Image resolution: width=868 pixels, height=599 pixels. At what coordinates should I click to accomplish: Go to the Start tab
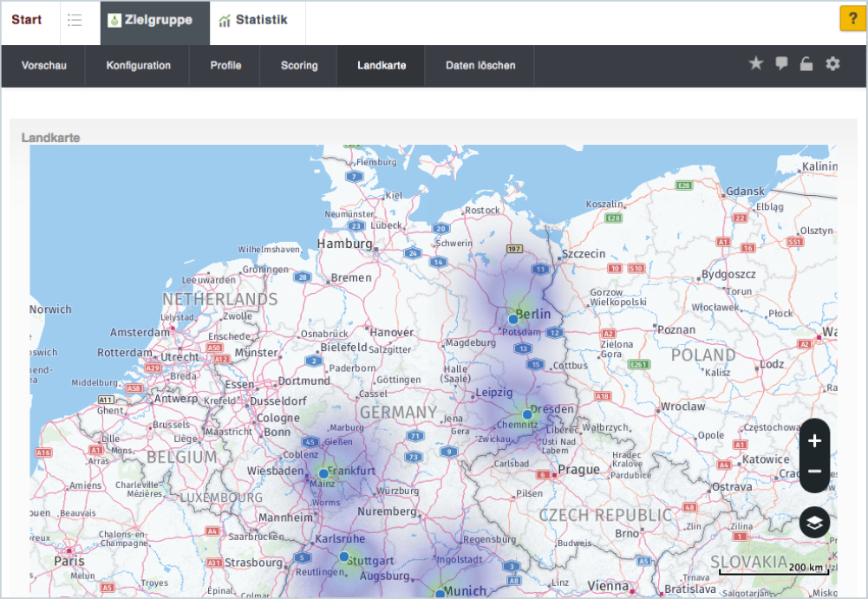click(27, 20)
